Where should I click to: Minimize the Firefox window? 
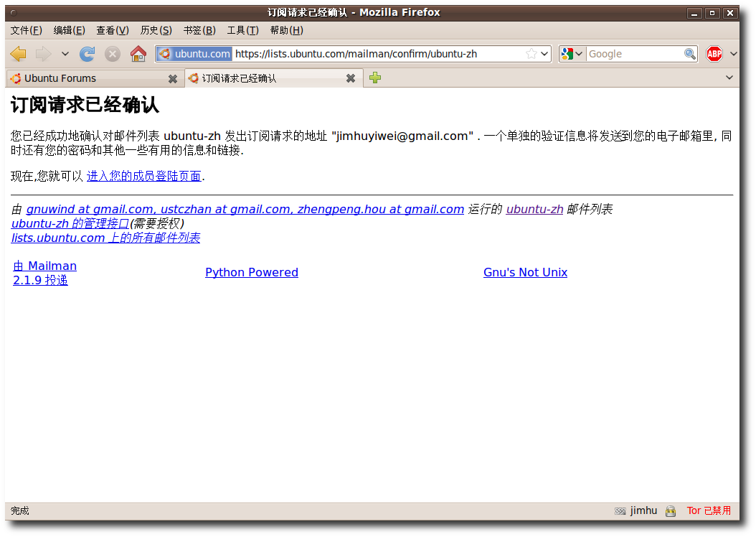(694, 13)
